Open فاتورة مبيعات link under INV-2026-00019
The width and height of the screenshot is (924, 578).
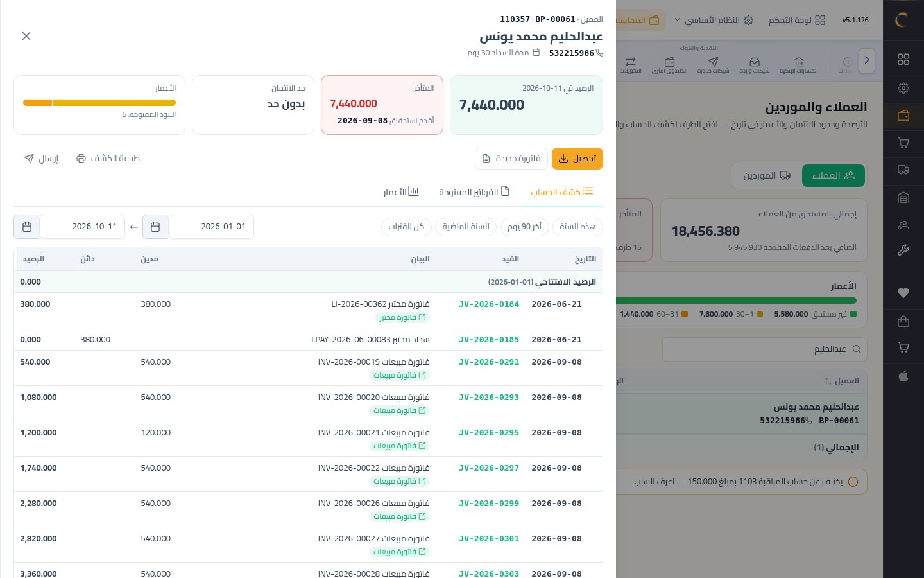[400, 376]
